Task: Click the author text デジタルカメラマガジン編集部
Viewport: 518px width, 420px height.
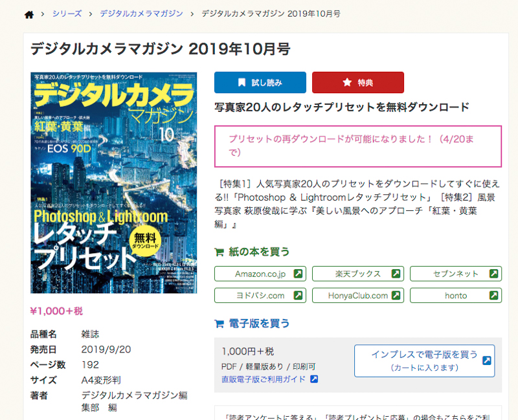Action: click(134, 401)
